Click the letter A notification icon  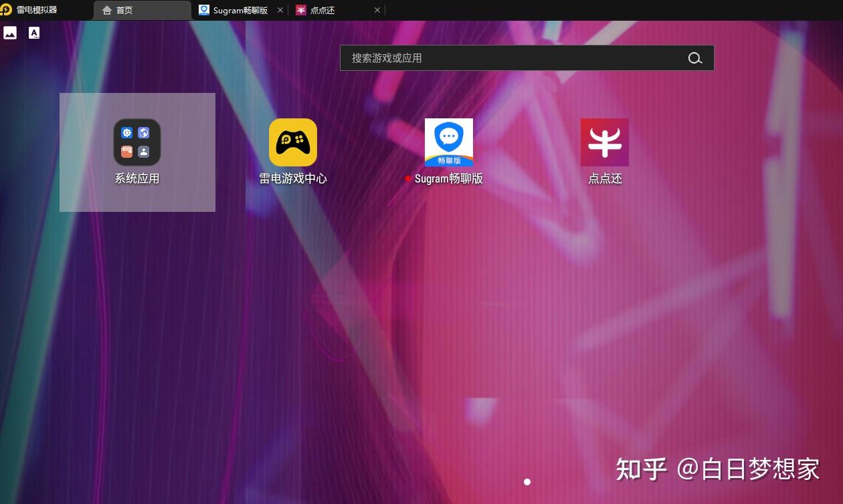(34, 33)
